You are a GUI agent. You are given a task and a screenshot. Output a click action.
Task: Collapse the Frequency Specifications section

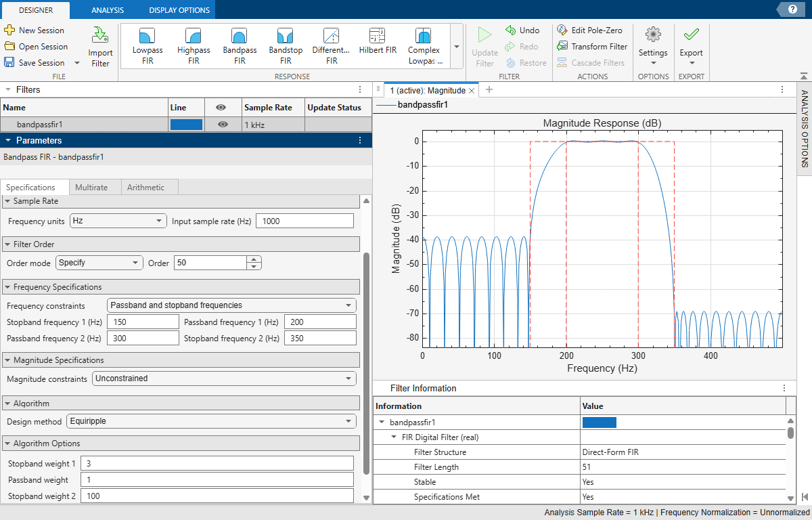point(7,287)
